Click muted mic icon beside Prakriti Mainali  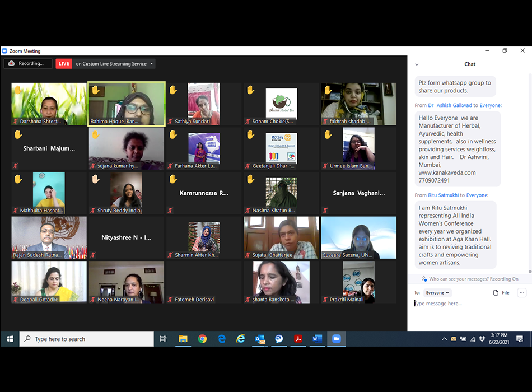point(325,300)
